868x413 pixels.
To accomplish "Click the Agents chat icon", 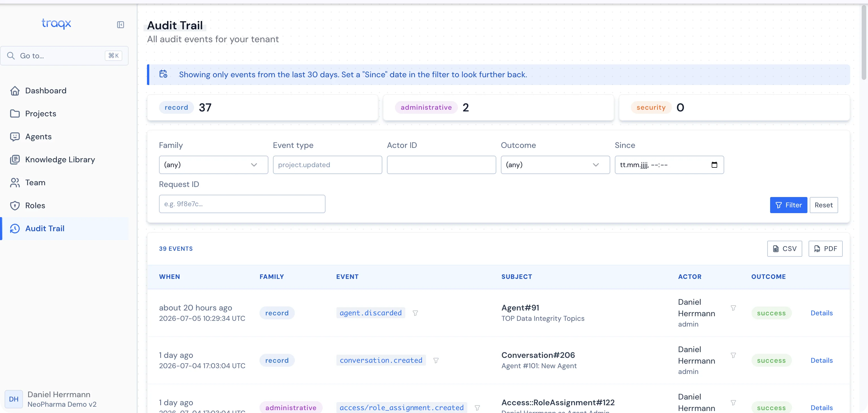I will [x=15, y=136].
